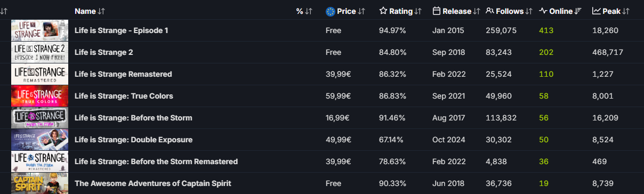This screenshot has height=194, width=644.
Task: Click the people icon beside Follows
Action: [489, 11]
